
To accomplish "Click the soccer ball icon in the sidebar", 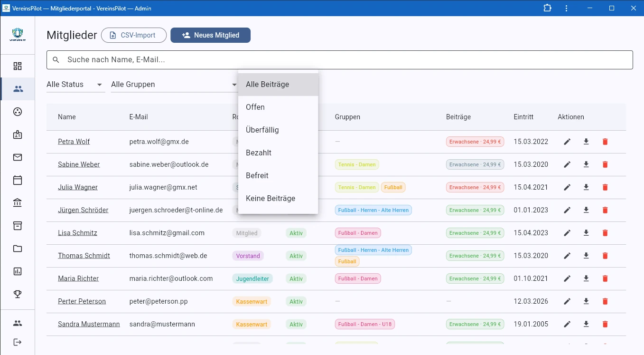I will point(18,112).
